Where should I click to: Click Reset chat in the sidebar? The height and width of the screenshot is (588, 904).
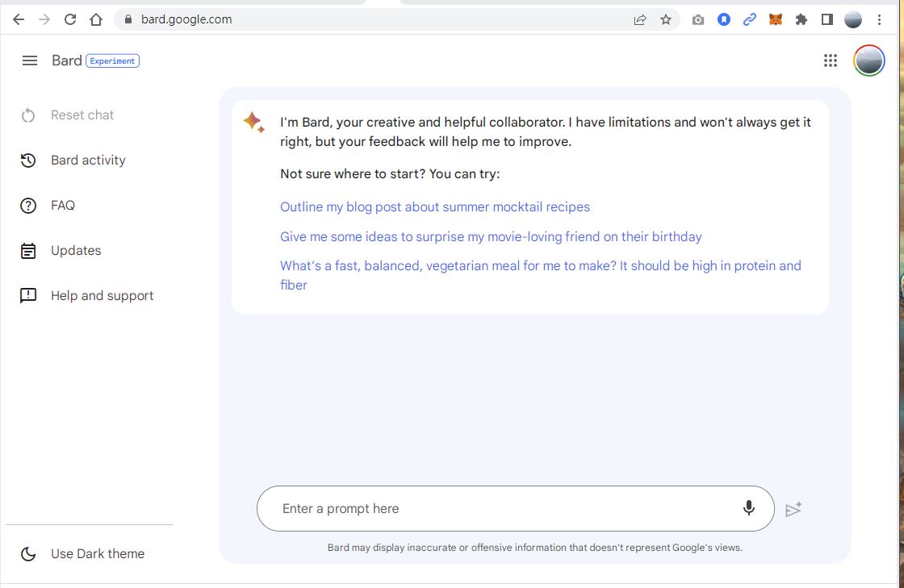[82, 115]
